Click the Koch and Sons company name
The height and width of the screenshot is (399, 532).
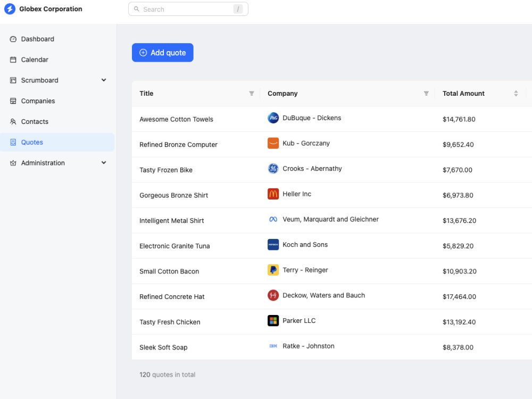click(x=305, y=245)
